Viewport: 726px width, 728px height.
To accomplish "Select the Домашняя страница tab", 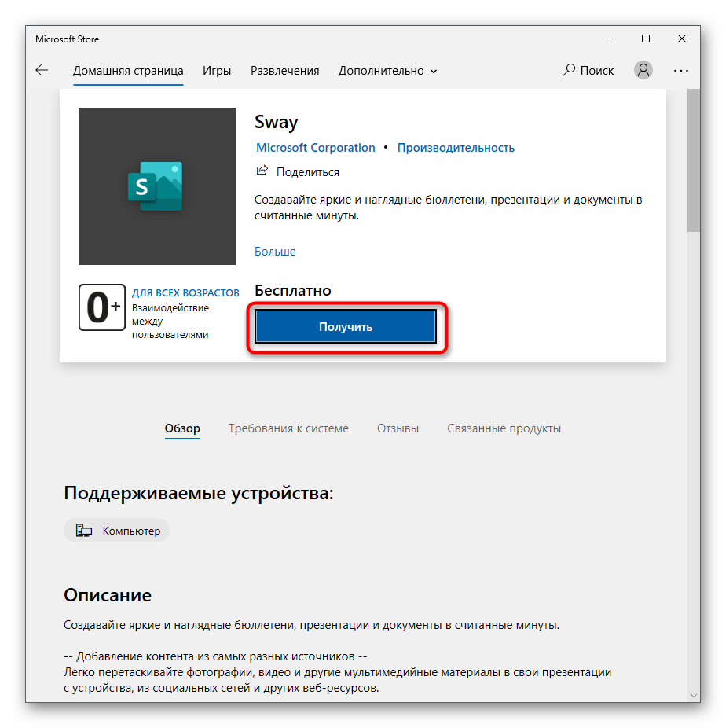I will pos(128,71).
